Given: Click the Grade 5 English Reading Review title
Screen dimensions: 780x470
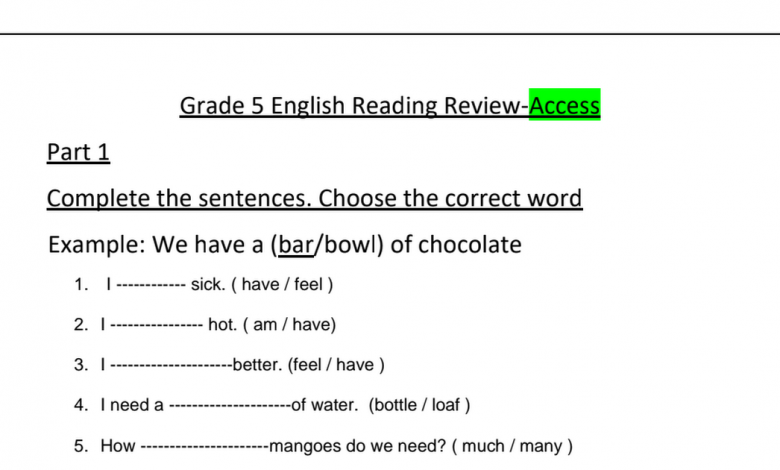Looking at the screenshot, I should point(390,105).
